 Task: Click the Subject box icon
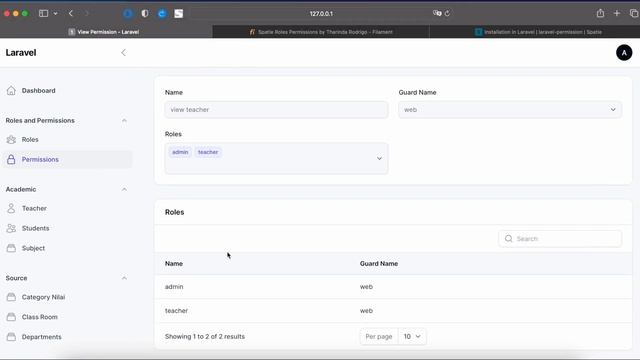(11, 248)
